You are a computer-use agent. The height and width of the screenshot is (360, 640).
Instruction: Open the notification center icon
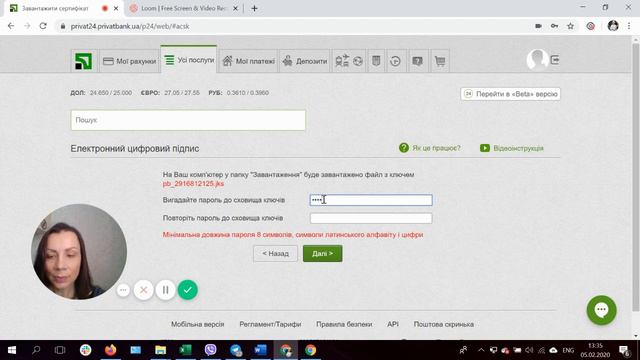624,350
